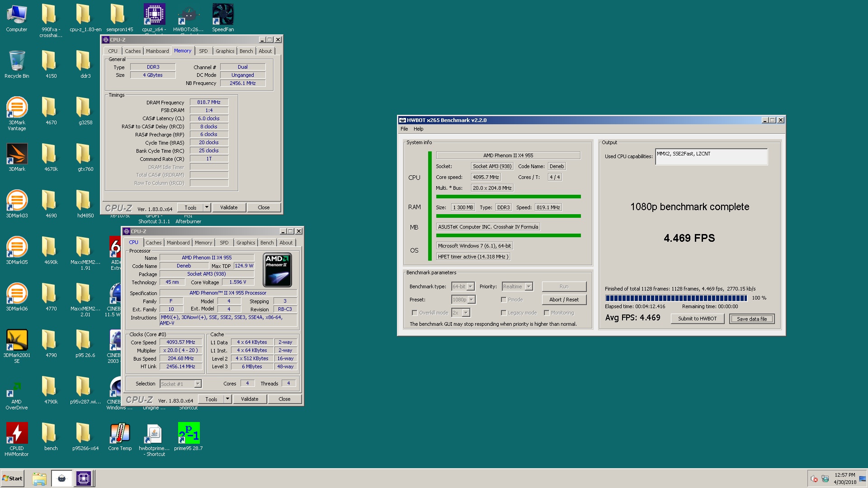Open Tools dropdown arrow in CPU tab CPU-Z window

(x=227, y=399)
